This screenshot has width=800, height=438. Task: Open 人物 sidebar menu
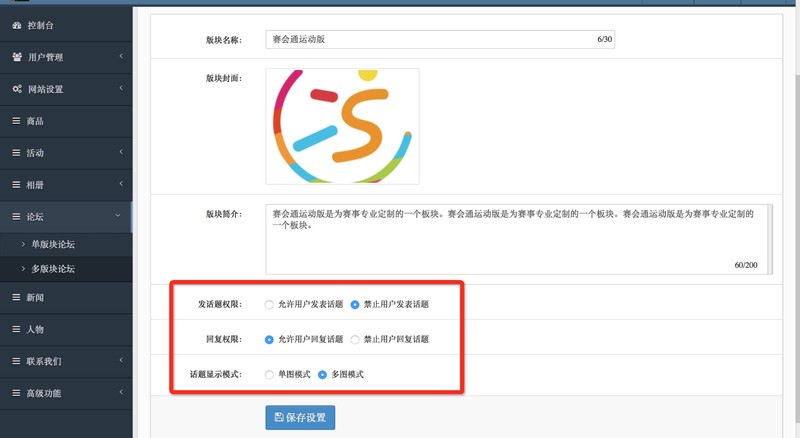tap(66, 329)
